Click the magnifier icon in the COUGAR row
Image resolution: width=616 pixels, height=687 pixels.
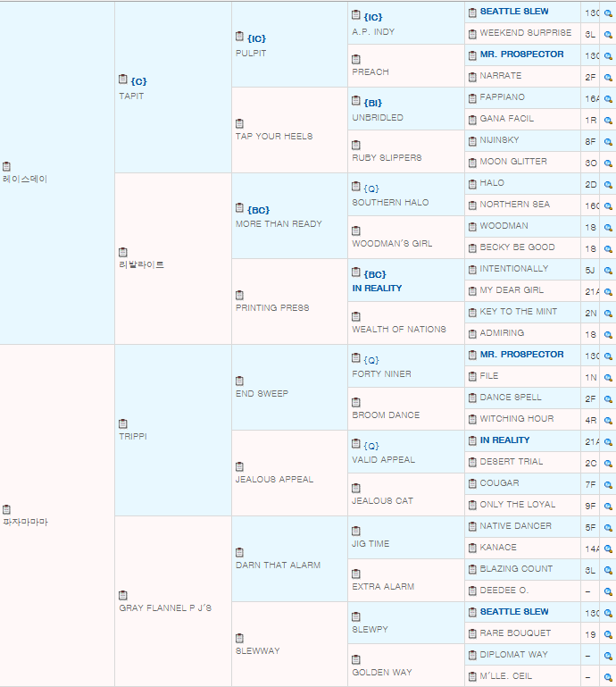point(608,485)
